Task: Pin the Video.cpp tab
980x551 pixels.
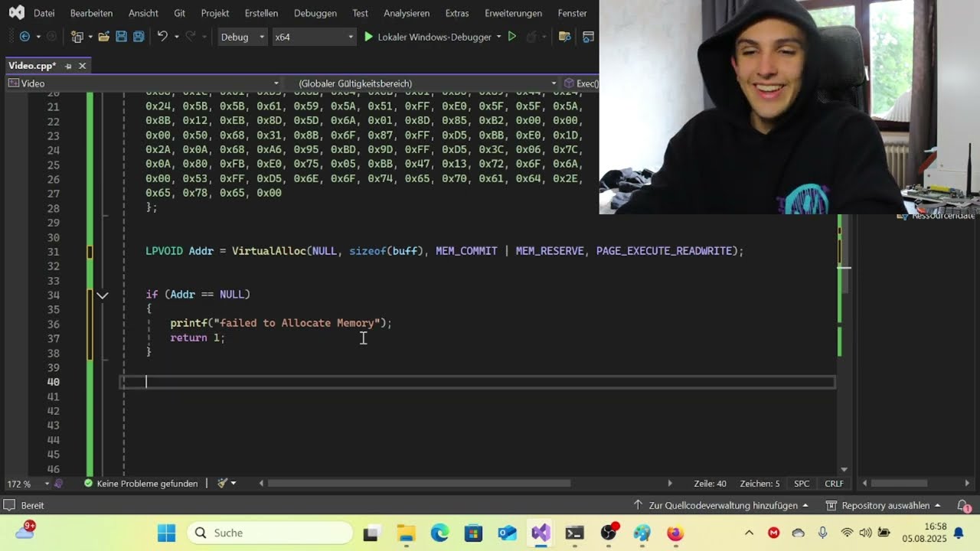Action: click(68, 66)
